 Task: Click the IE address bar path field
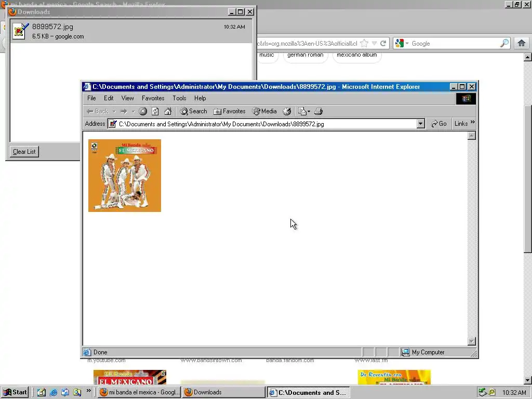point(267,124)
